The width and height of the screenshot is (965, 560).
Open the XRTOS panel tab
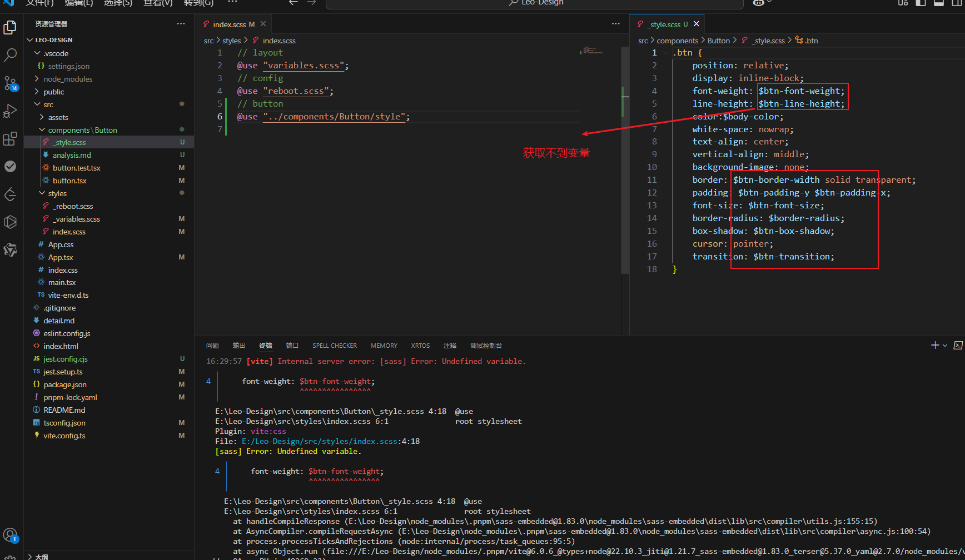pyautogui.click(x=420, y=346)
